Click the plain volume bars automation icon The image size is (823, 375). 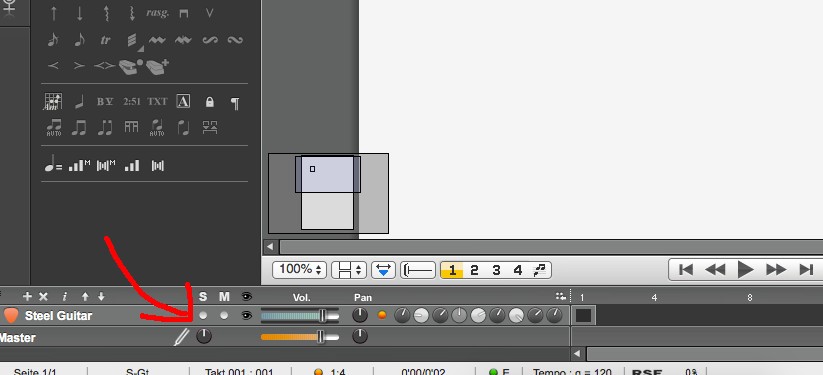(132, 166)
